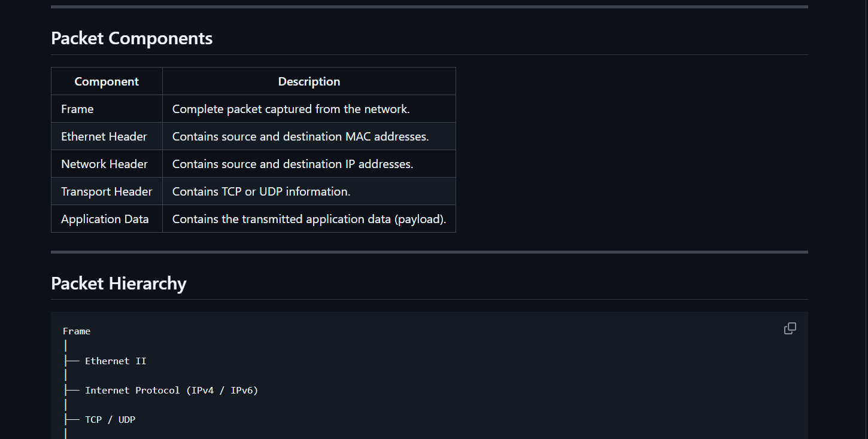Click the payload description cell
The width and height of the screenshot is (868, 439).
point(309,219)
